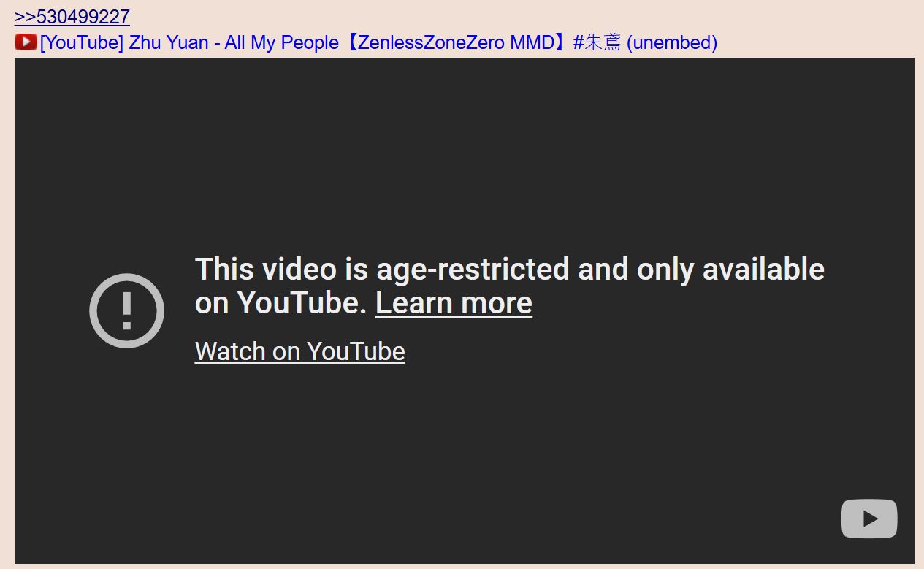
Task: Click the #朱鳶 hashtag in the title
Action: (x=597, y=42)
